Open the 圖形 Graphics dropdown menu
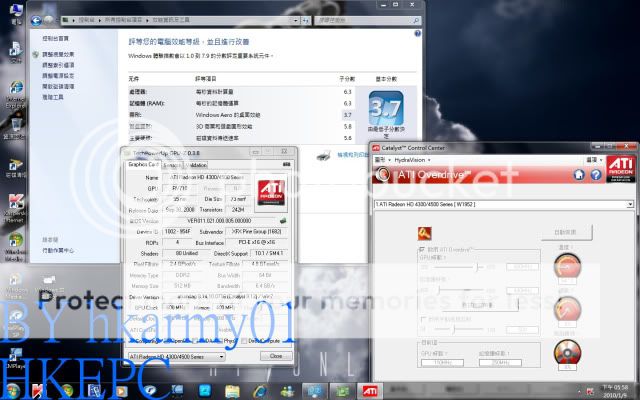 382,160
